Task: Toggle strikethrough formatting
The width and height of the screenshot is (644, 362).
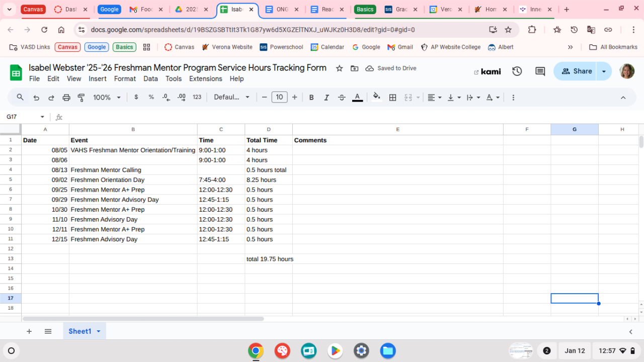Action: coord(342,98)
